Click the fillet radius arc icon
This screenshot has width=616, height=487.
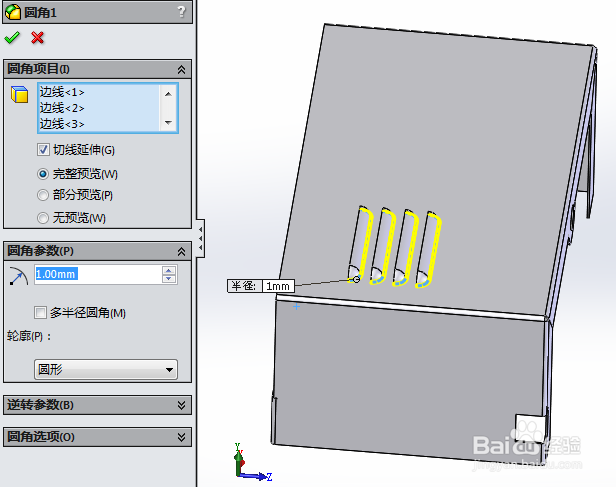[18, 276]
